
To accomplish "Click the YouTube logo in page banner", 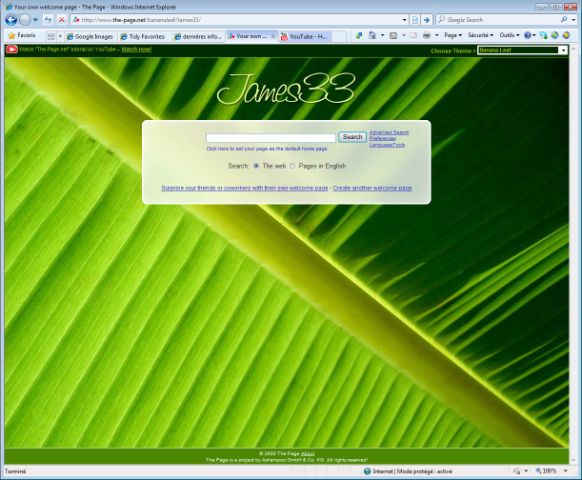I will [x=12, y=49].
